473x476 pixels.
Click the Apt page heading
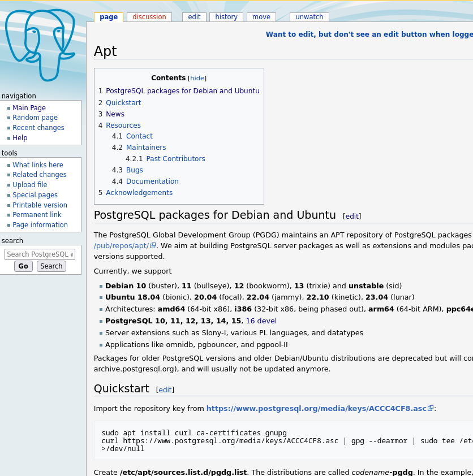click(105, 51)
